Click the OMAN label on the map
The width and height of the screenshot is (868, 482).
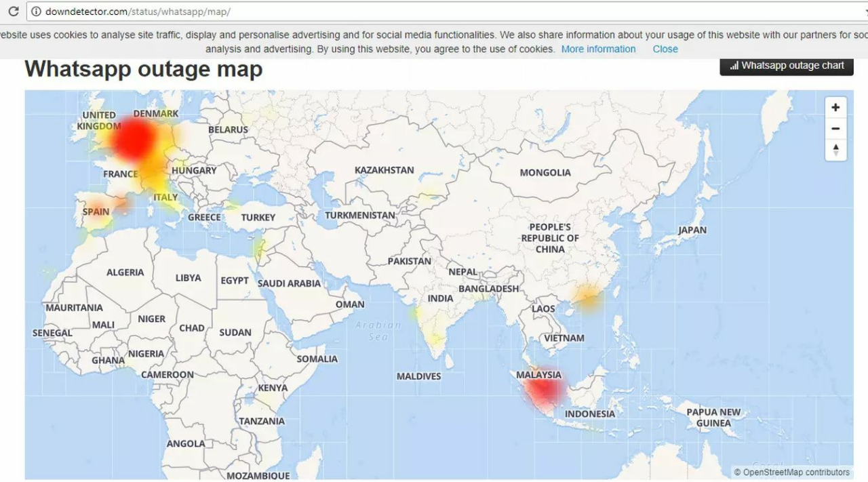350,304
